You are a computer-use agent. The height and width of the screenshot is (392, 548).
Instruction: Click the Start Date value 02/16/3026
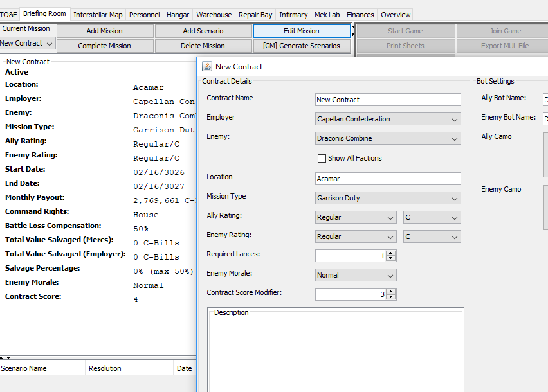[x=159, y=172]
